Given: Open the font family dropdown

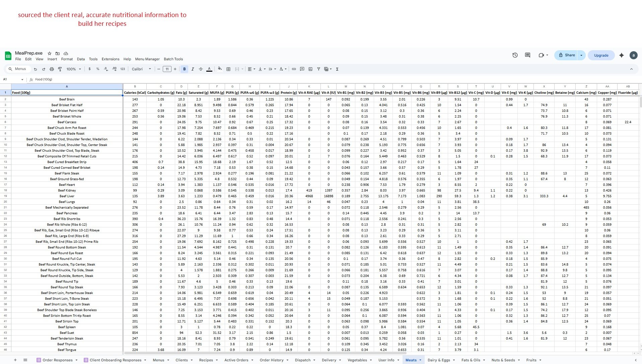Looking at the screenshot, I should [x=141, y=69].
